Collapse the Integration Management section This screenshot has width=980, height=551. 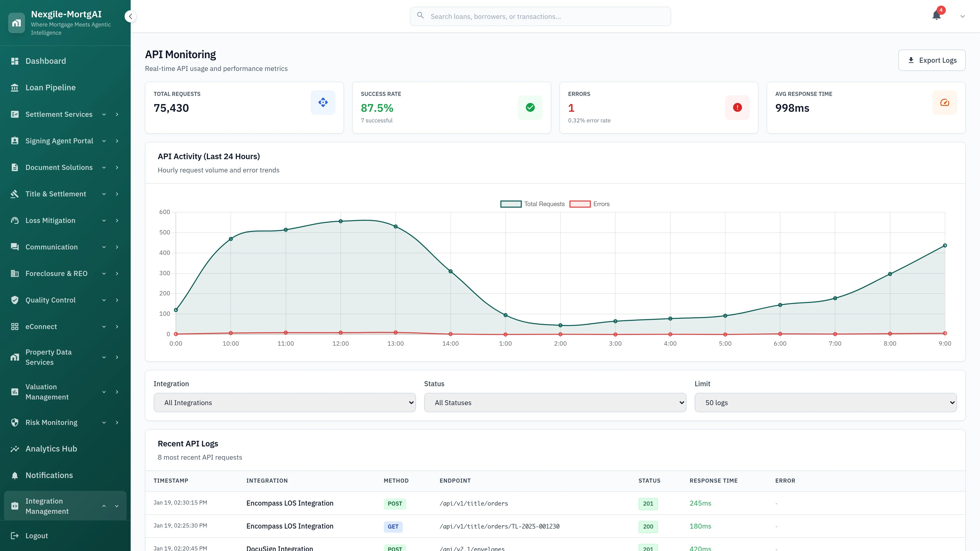pos(104,506)
